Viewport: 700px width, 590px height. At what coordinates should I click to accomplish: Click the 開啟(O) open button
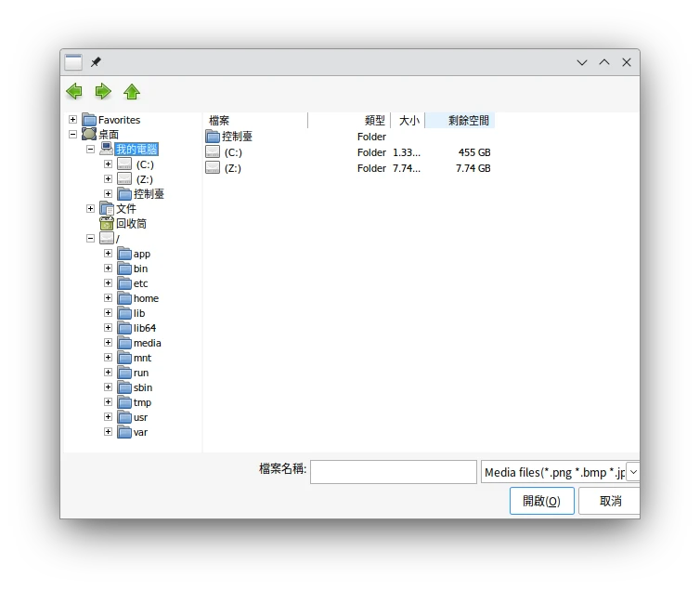click(x=541, y=501)
